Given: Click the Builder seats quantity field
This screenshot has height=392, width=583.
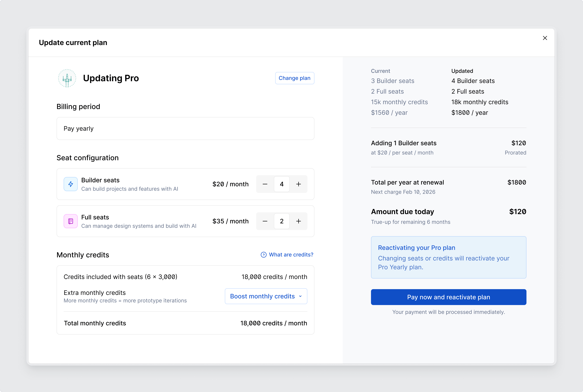Looking at the screenshot, I should tap(282, 184).
